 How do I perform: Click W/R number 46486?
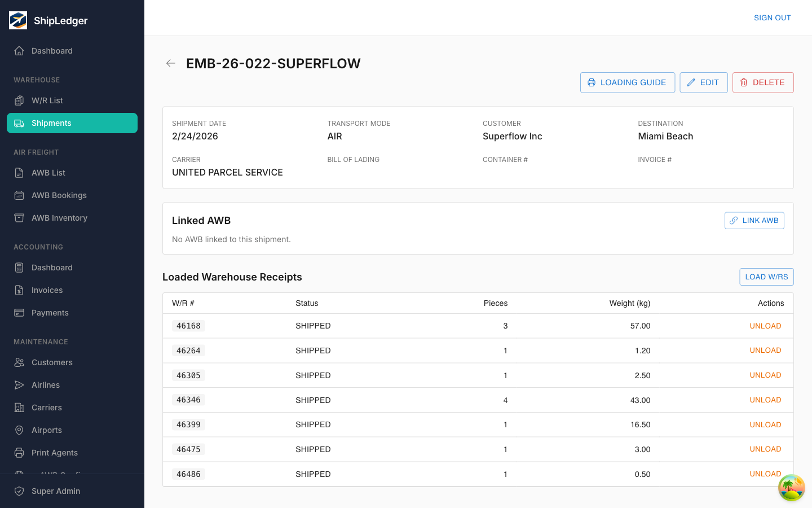coord(188,474)
